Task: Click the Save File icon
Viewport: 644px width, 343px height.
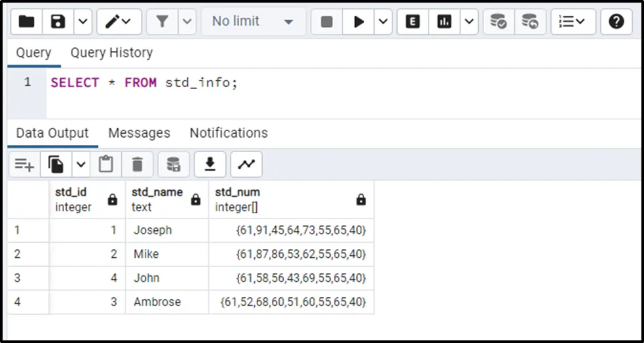Action: coord(58,22)
